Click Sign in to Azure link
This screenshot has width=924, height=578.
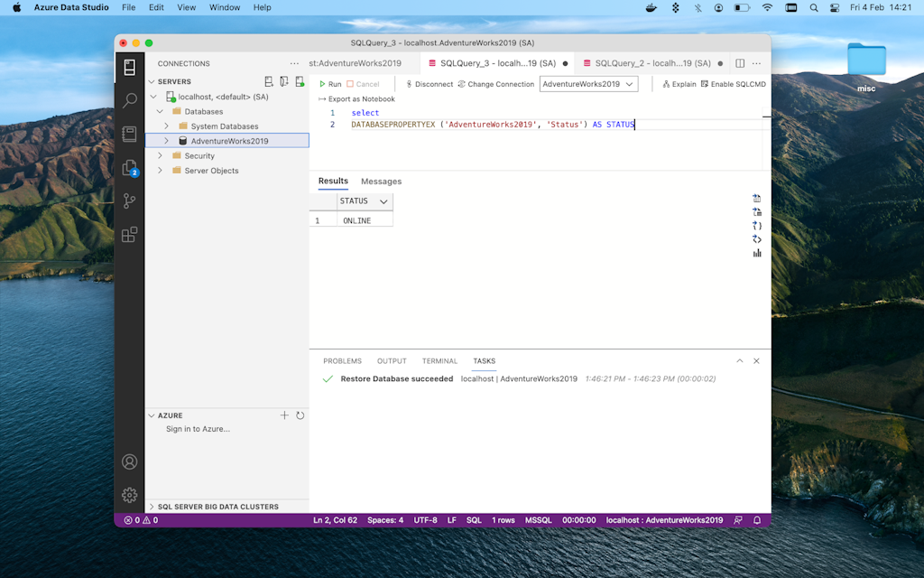[198, 429]
